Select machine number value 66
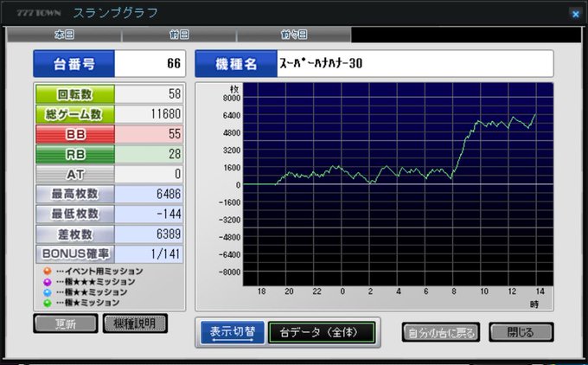Image resolution: width=588 pixels, height=365 pixels. click(x=174, y=63)
